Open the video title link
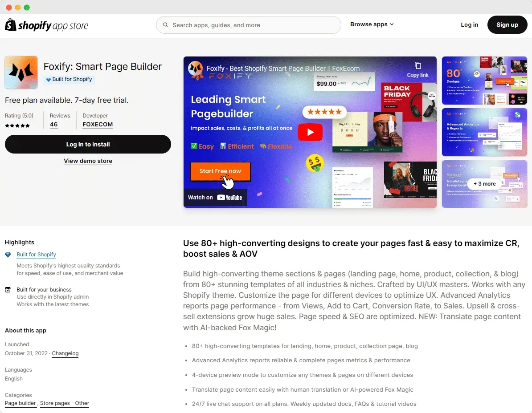 click(283, 69)
